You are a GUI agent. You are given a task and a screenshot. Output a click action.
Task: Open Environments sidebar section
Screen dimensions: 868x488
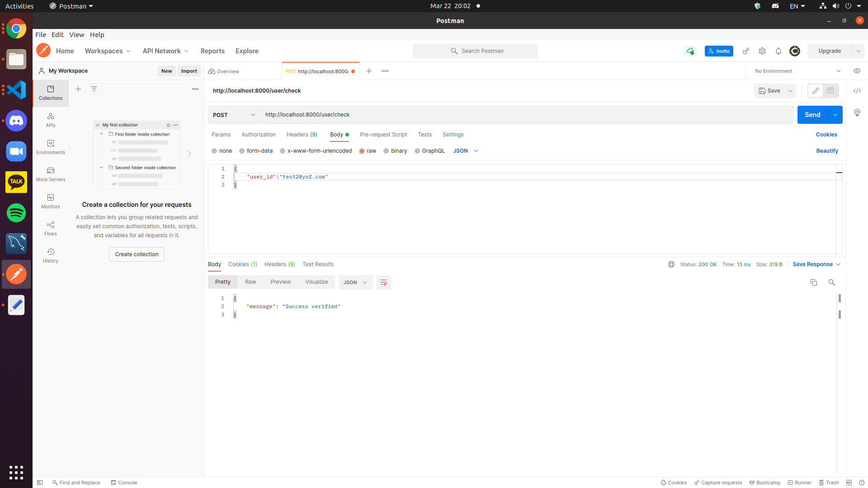point(51,147)
